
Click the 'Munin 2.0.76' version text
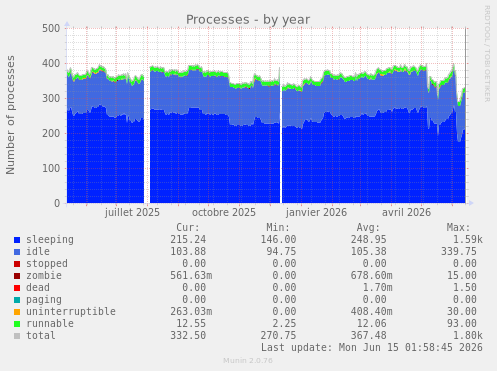point(248,361)
